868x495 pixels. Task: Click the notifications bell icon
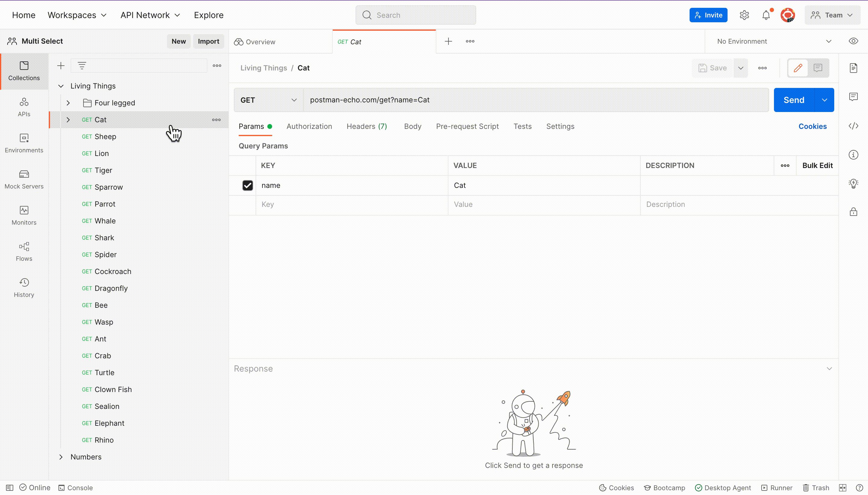tap(766, 15)
